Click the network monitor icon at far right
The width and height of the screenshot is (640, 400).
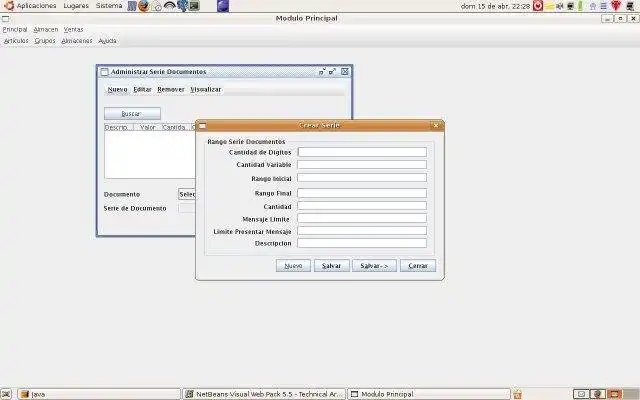point(631,6)
